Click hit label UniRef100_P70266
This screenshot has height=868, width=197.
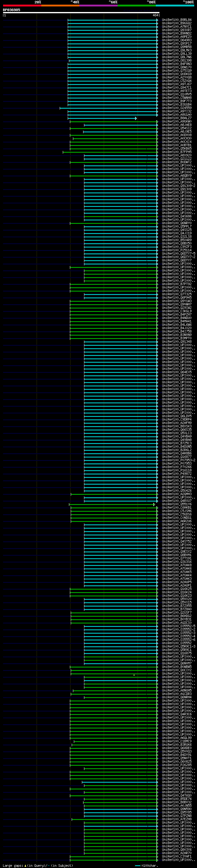[x=177, y=467]
